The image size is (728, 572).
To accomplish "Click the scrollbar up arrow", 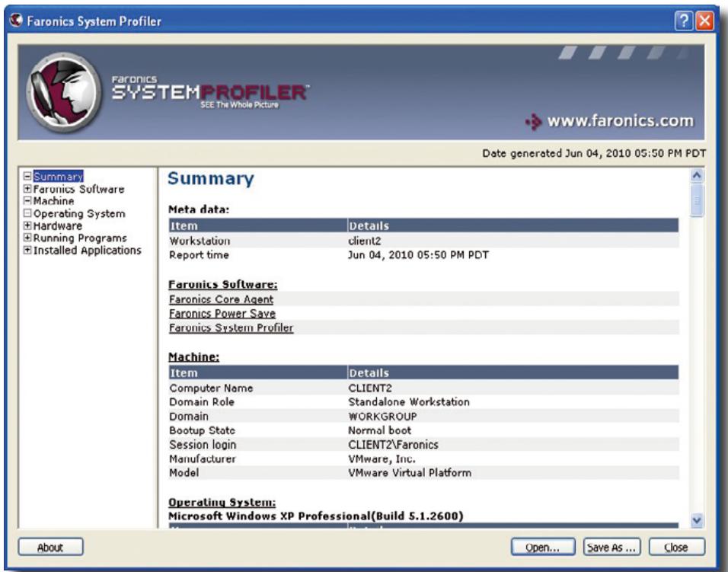I will (x=697, y=175).
